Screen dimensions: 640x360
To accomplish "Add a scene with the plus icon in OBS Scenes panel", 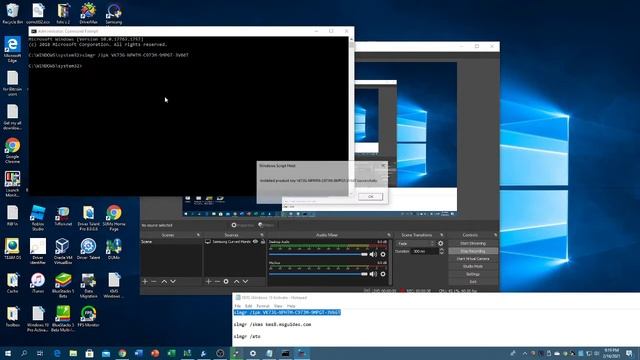I will (145, 281).
